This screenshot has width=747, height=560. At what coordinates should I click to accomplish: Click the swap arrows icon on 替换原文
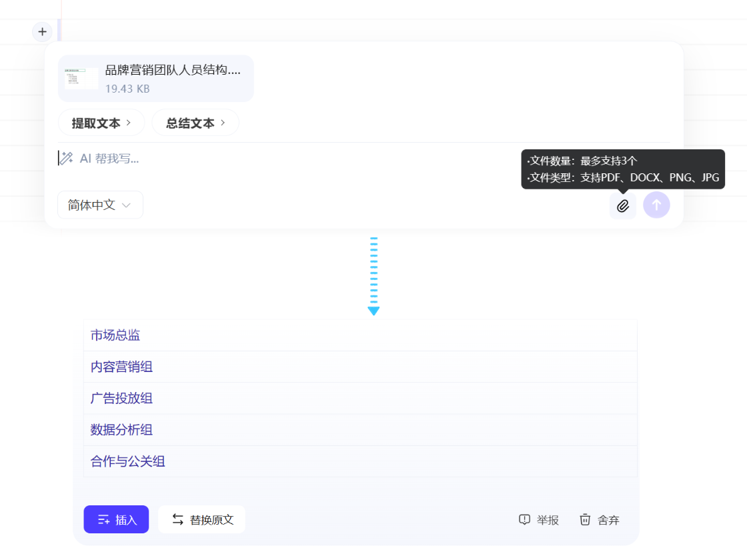click(177, 519)
